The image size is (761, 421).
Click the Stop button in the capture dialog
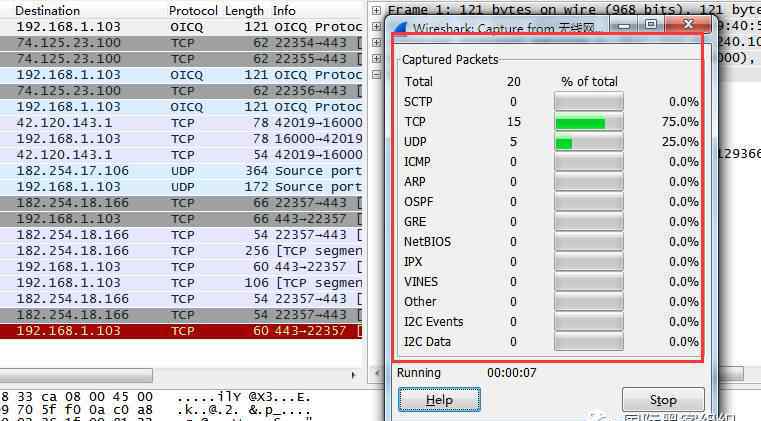[663, 400]
